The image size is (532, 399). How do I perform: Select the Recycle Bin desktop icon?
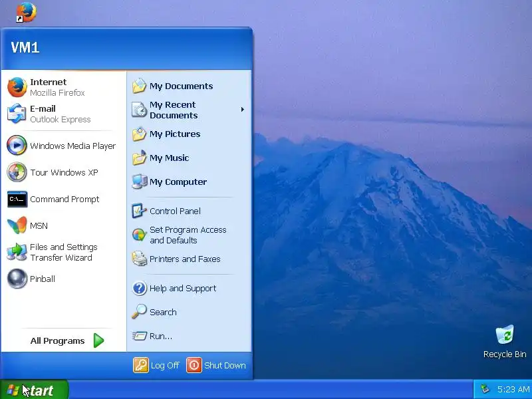point(505,335)
